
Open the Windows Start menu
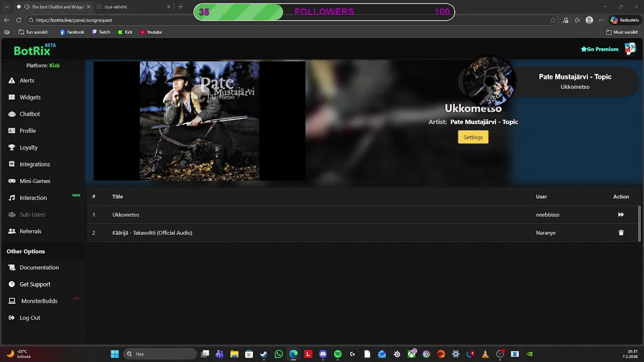tap(115, 354)
